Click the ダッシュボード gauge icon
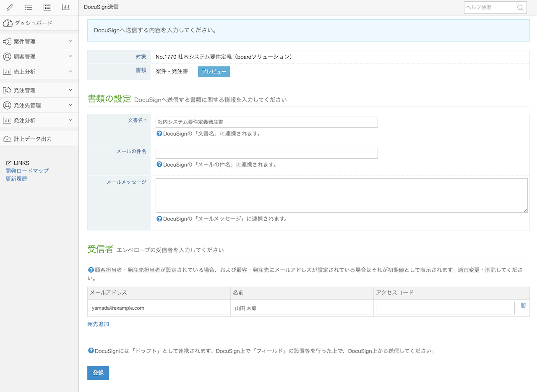The image size is (537, 392). click(x=8, y=23)
